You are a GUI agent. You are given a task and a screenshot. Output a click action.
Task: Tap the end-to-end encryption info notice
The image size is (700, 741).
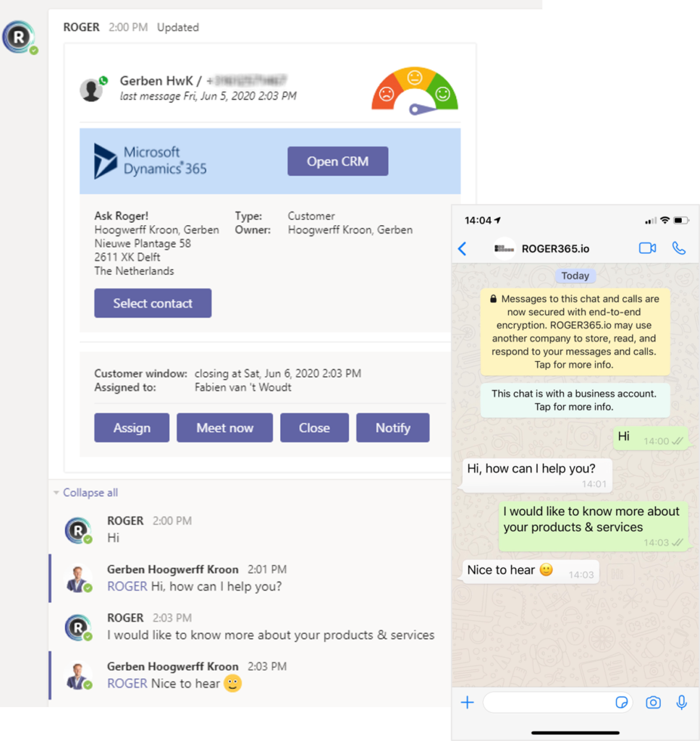click(575, 331)
